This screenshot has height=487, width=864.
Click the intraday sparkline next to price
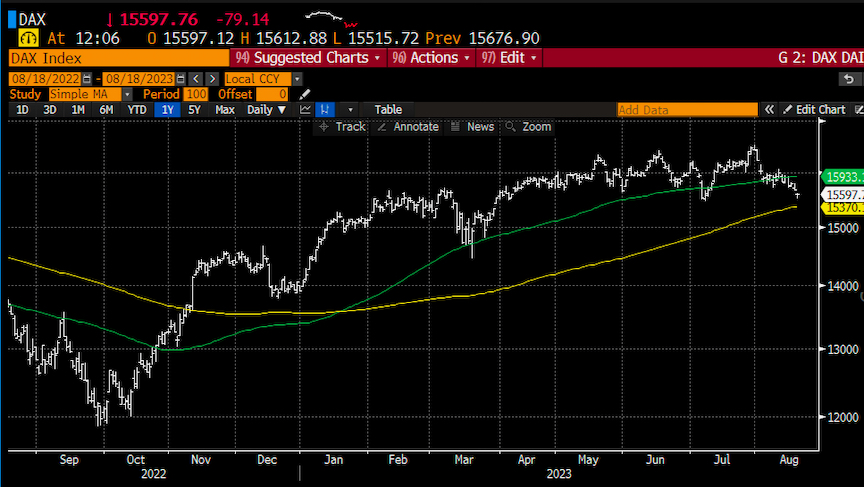[x=331, y=18]
